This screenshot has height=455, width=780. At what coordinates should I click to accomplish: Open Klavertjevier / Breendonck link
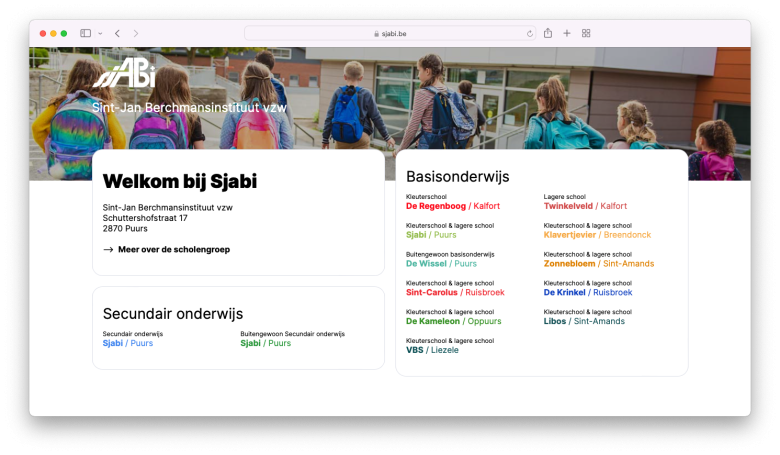(x=597, y=235)
